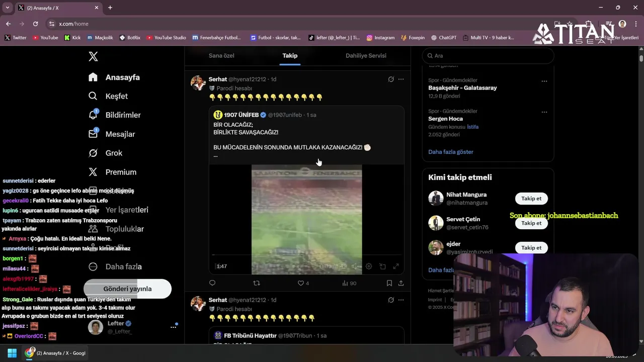Open ChatGPT bookmark
The height and width of the screenshot is (362, 644).
pos(443,38)
